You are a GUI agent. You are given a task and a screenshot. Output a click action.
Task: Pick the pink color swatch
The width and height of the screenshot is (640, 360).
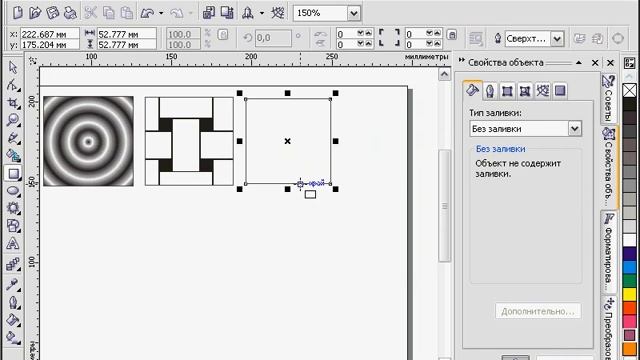(x=630, y=322)
